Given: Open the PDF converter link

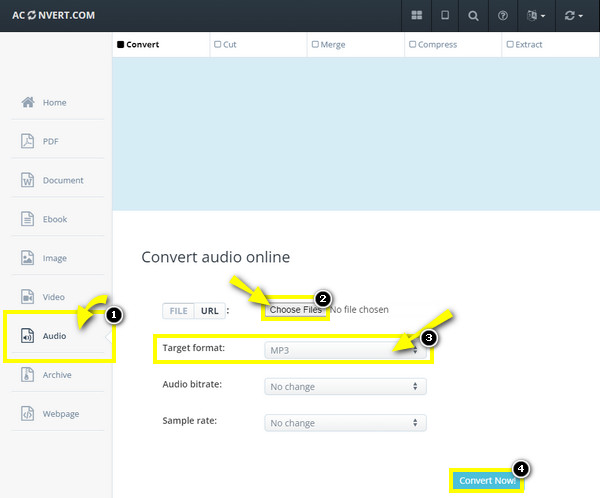Looking at the screenshot, I should 51,142.
